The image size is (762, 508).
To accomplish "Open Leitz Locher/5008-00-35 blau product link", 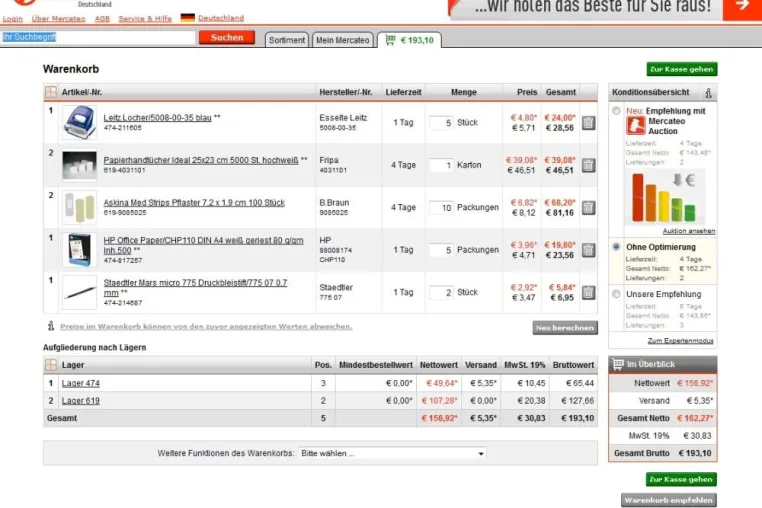I will pos(157,118).
